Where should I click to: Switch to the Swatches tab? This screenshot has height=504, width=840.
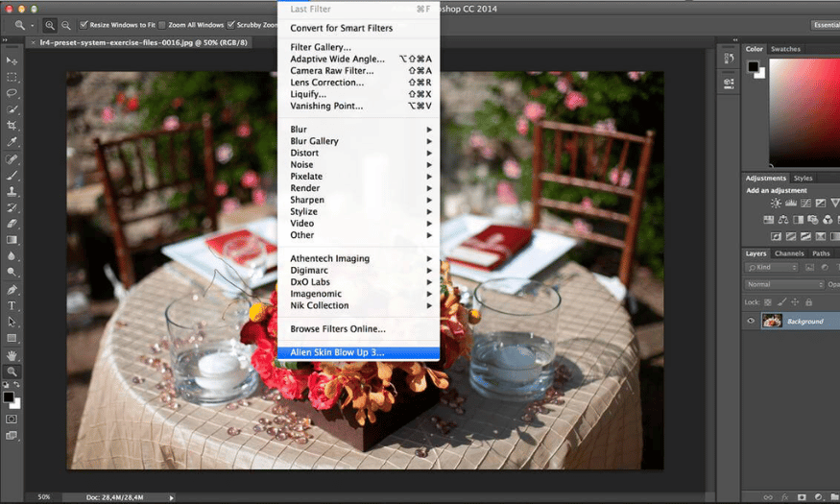pos(785,49)
